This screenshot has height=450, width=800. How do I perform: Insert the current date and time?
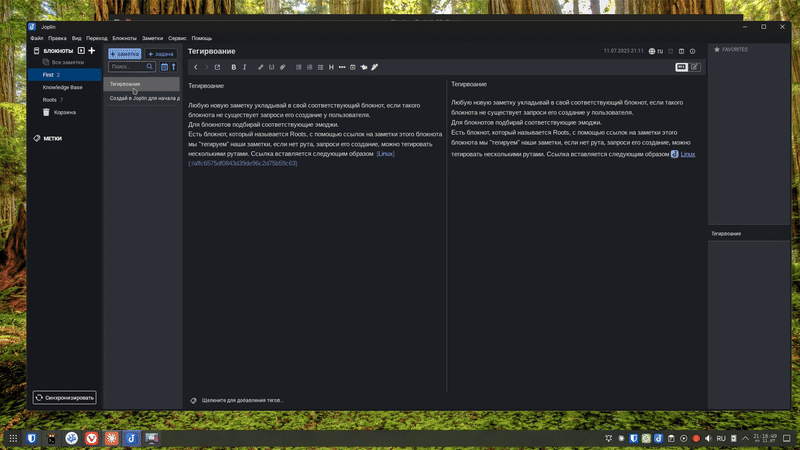click(353, 67)
